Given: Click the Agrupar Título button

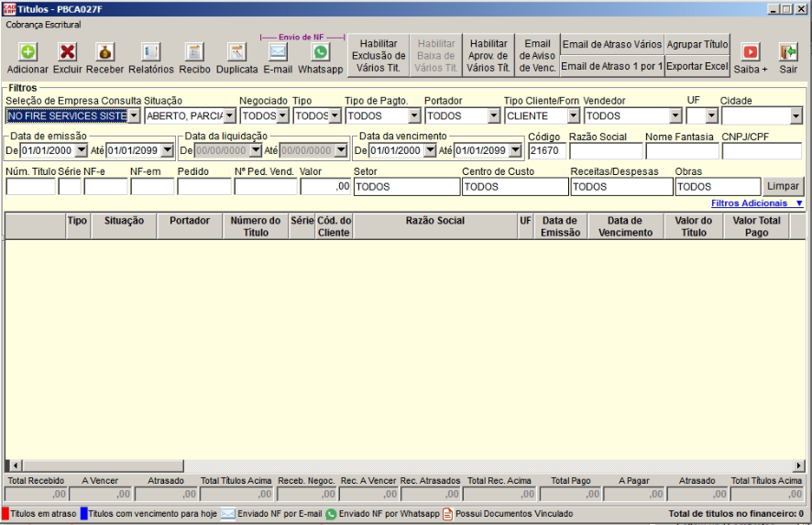Looking at the screenshot, I should pyautogui.click(x=697, y=45).
